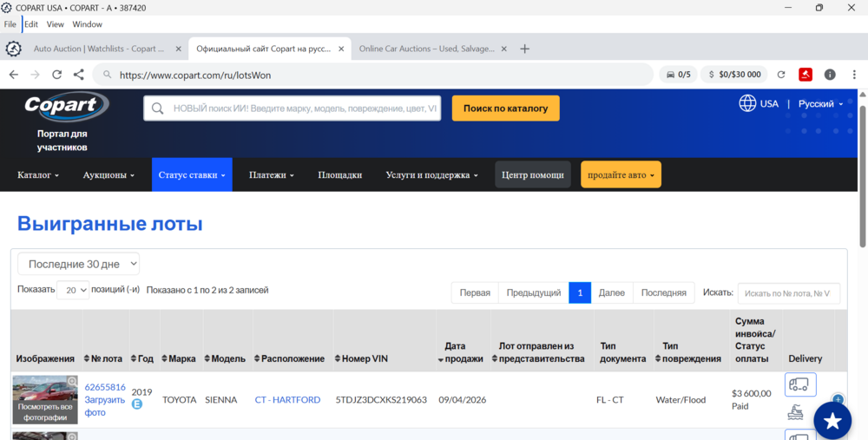Image resolution: width=868 pixels, height=440 pixels.
Task: Sort by Год column header
Action: click(x=142, y=358)
